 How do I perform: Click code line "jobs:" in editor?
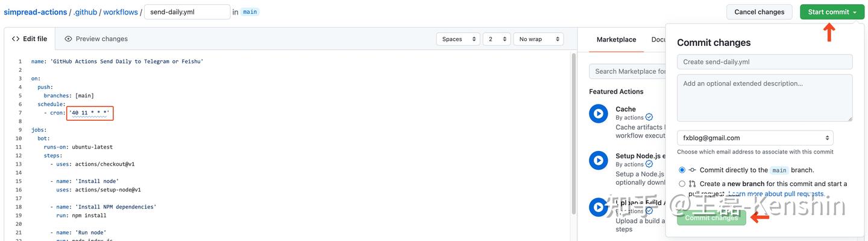[x=39, y=130]
